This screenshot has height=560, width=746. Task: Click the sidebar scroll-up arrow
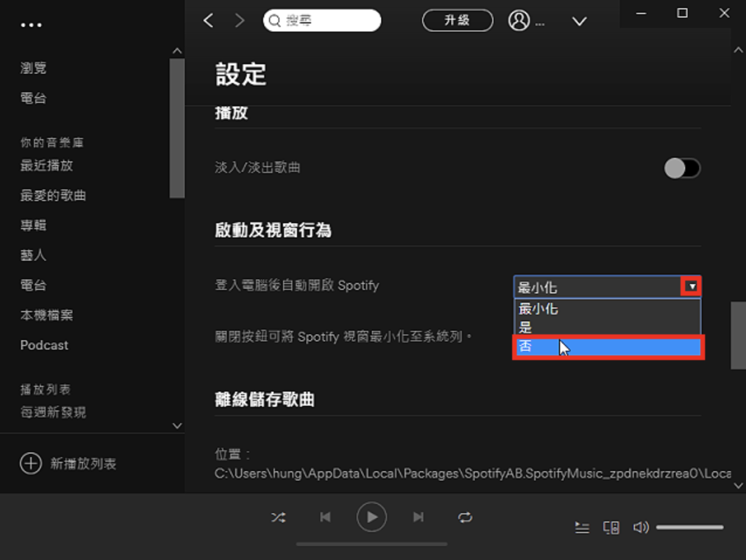click(x=177, y=51)
